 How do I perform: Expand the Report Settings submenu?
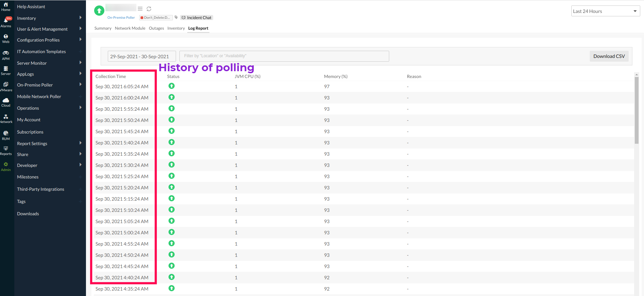(x=49, y=143)
